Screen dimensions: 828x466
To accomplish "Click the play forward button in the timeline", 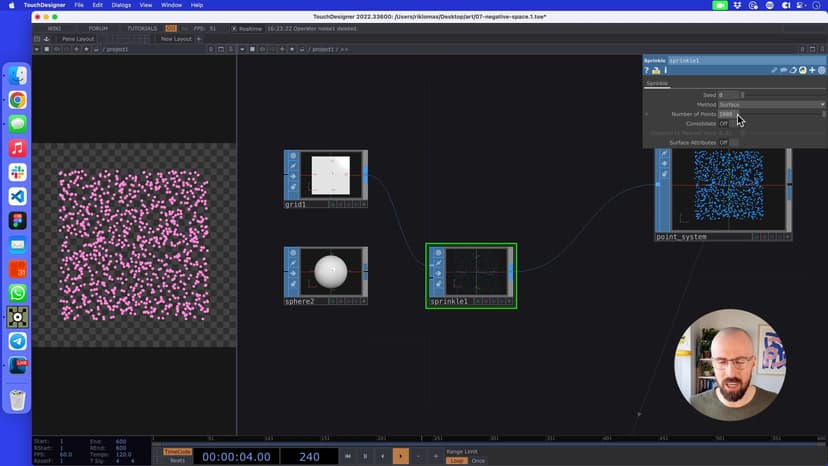I will click(400, 456).
